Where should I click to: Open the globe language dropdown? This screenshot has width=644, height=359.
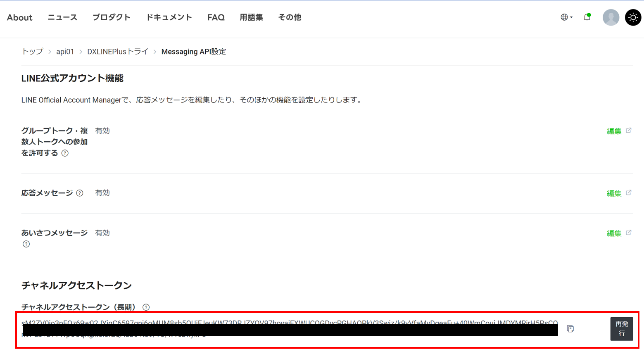pyautogui.click(x=566, y=17)
